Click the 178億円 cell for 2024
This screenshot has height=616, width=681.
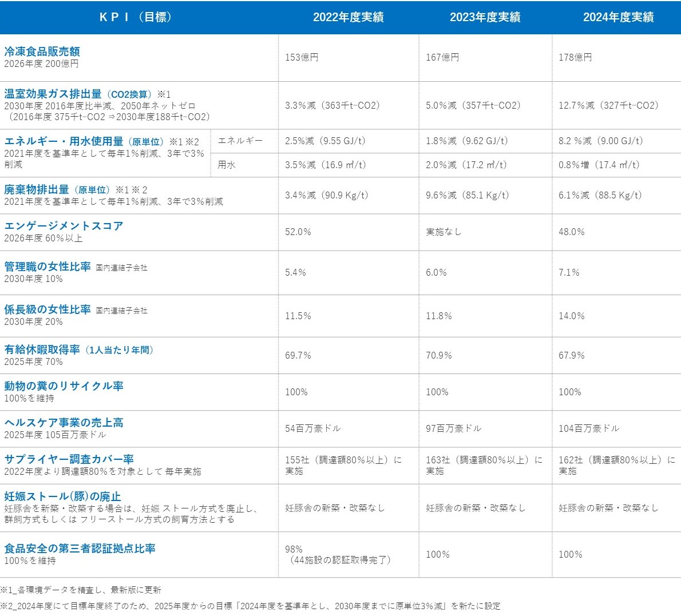tap(575, 57)
